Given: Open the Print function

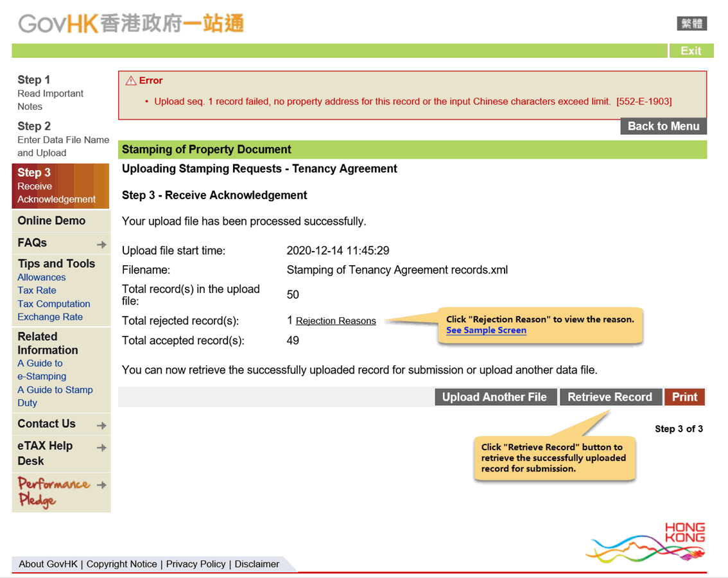Looking at the screenshot, I should click(684, 397).
